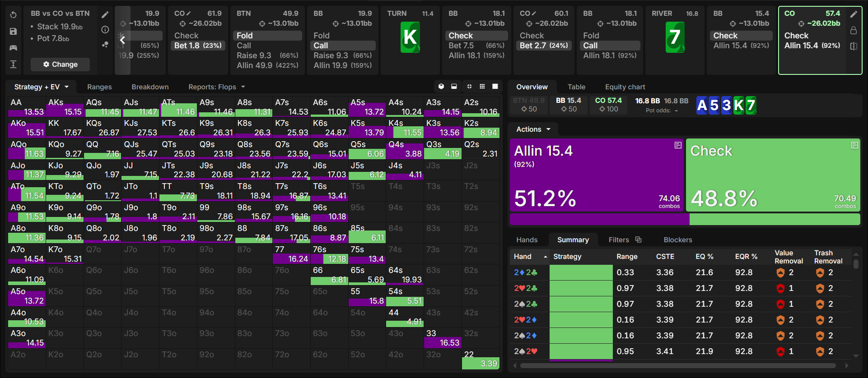Switch to the Equity chart tab
Viewport: 868px width, 378px height.
click(625, 87)
